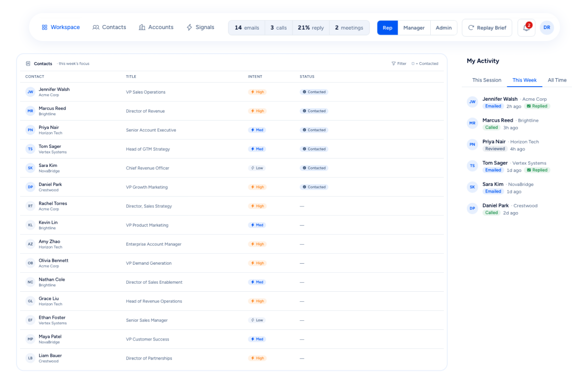Open the Workspace nav item

[x=61, y=28]
